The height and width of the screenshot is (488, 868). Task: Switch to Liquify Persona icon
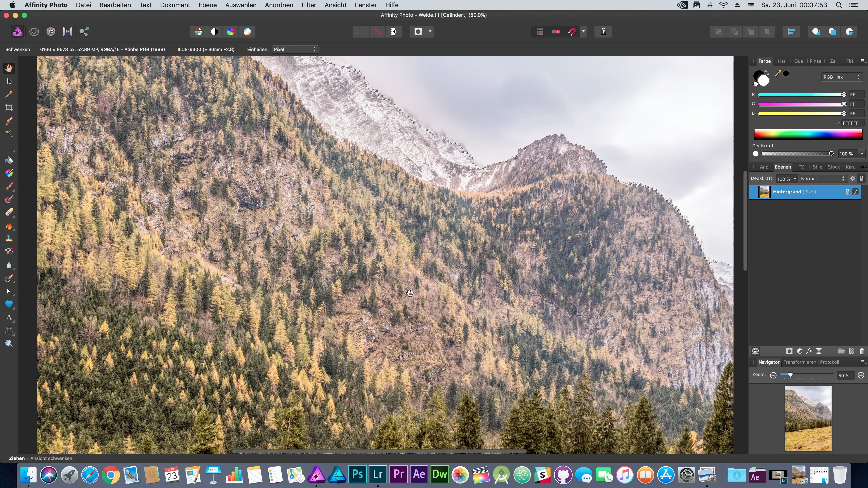tap(34, 32)
